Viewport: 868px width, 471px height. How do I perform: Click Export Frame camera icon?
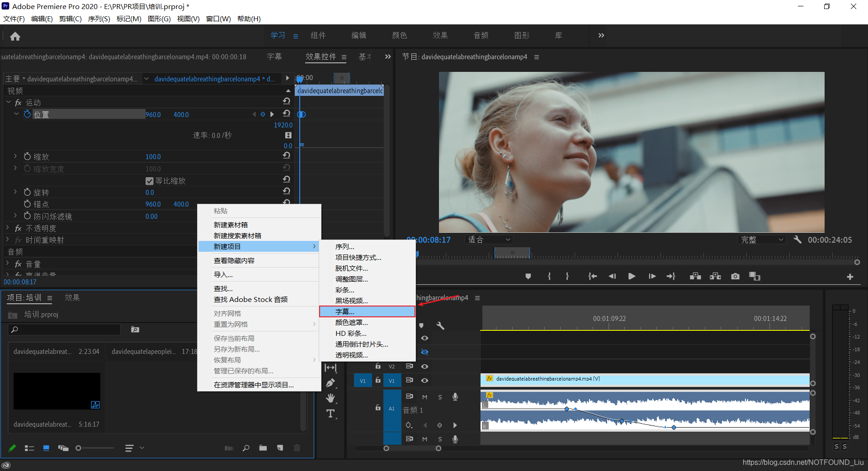[x=736, y=276]
